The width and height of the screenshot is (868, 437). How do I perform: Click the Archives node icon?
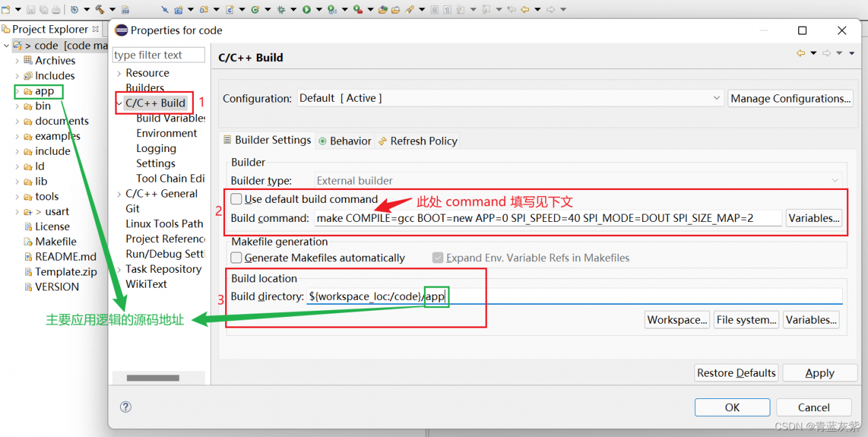pos(28,60)
